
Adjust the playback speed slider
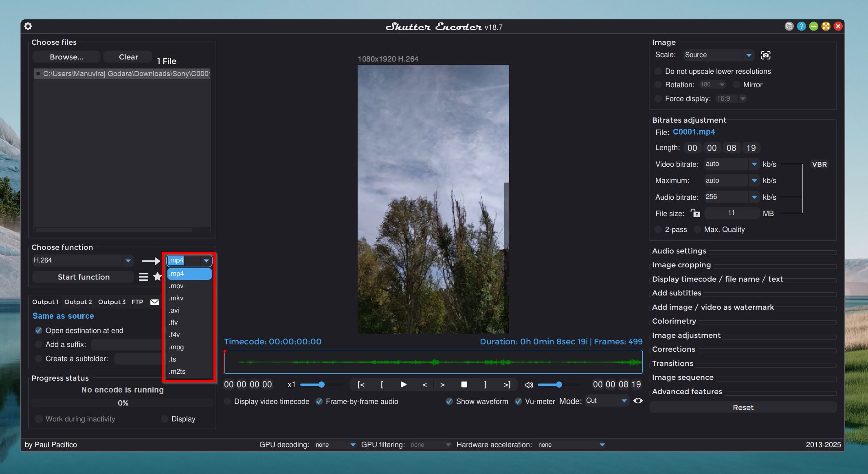point(321,384)
